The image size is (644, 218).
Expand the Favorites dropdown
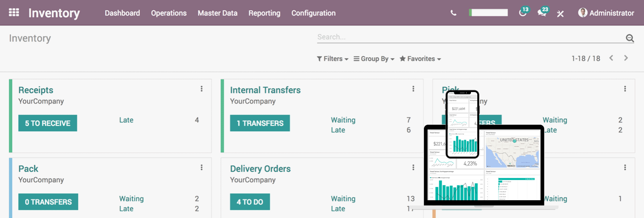(x=420, y=59)
